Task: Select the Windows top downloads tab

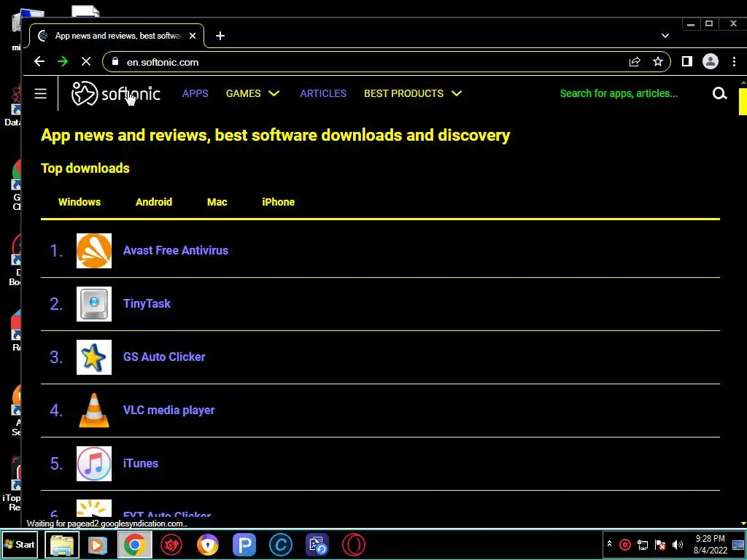Action: click(80, 202)
